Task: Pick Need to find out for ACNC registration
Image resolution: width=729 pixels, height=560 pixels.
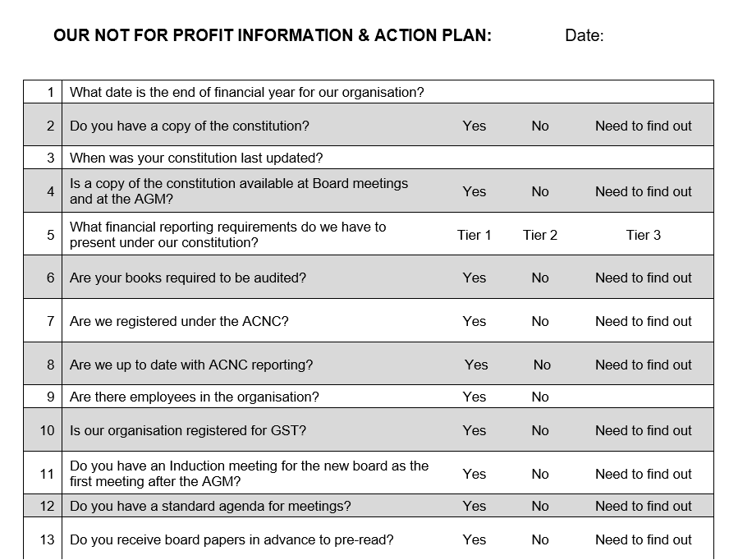Action: point(643,321)
